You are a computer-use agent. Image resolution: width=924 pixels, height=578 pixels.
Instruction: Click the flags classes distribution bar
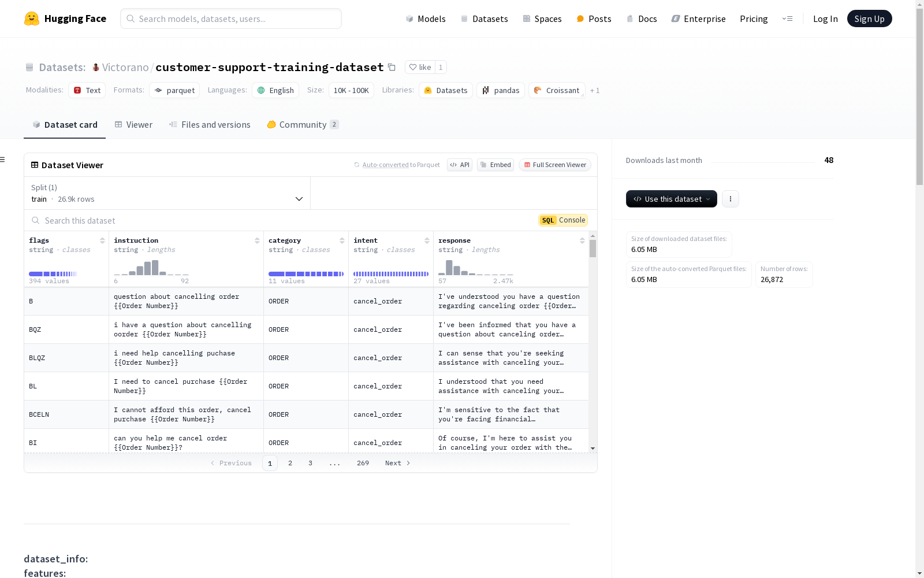(53, 274)
